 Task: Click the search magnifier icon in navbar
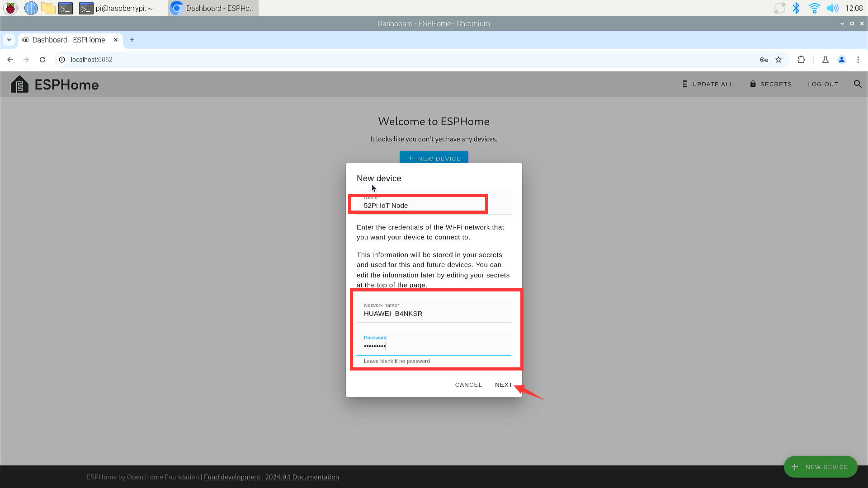[x=858, y=84]
